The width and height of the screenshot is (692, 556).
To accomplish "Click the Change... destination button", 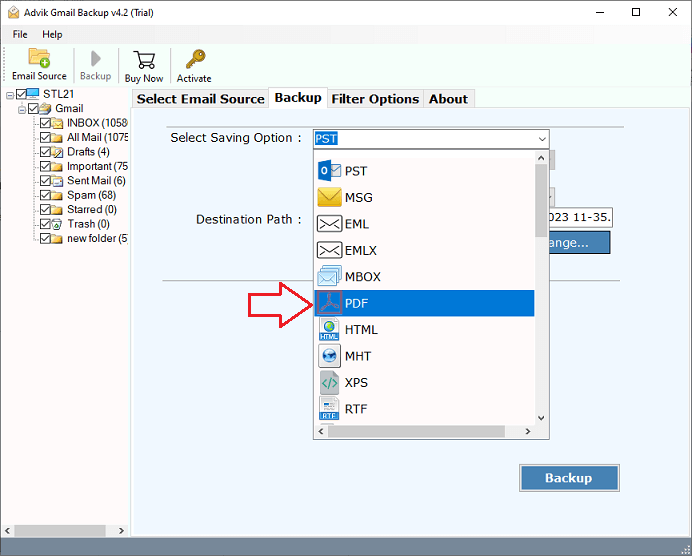I will pyautogui.click(x=579, y=243).
